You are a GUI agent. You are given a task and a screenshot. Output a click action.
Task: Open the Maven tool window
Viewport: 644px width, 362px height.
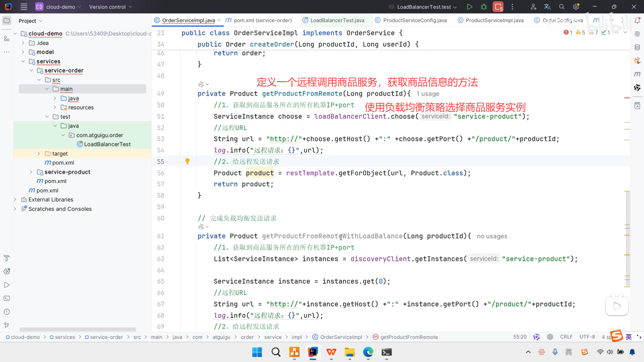pyautogui.click(x=637, y=74)
